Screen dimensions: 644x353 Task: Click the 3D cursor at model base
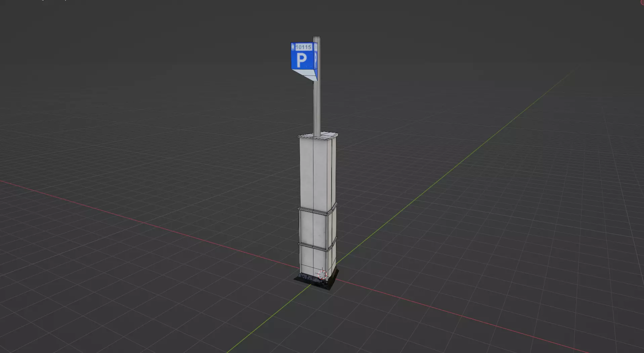coord(322,275)
